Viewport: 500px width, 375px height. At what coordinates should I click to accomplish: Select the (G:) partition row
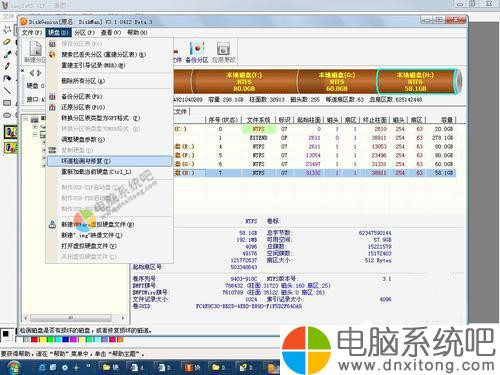pos(314,164)
